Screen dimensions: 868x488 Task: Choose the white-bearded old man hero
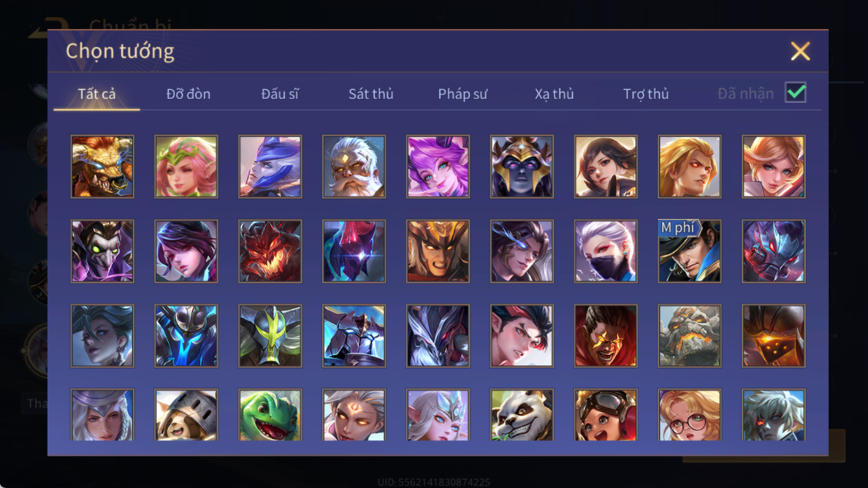(x=354, y=167)
